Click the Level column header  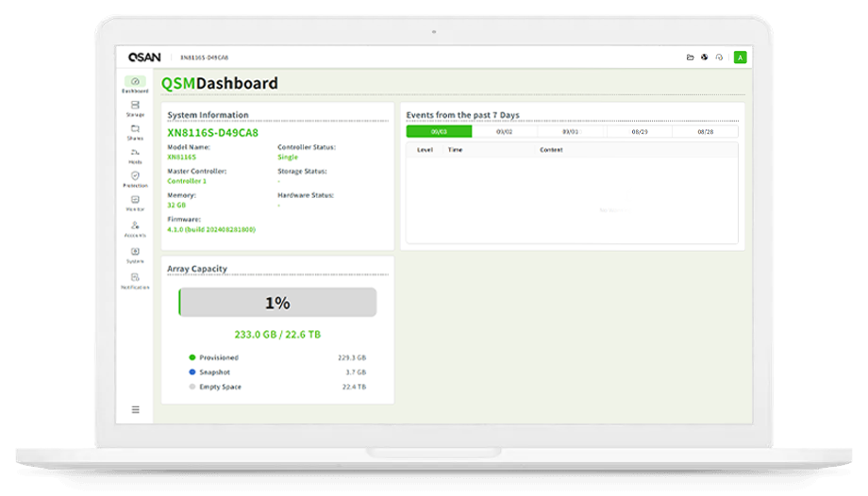425,150
